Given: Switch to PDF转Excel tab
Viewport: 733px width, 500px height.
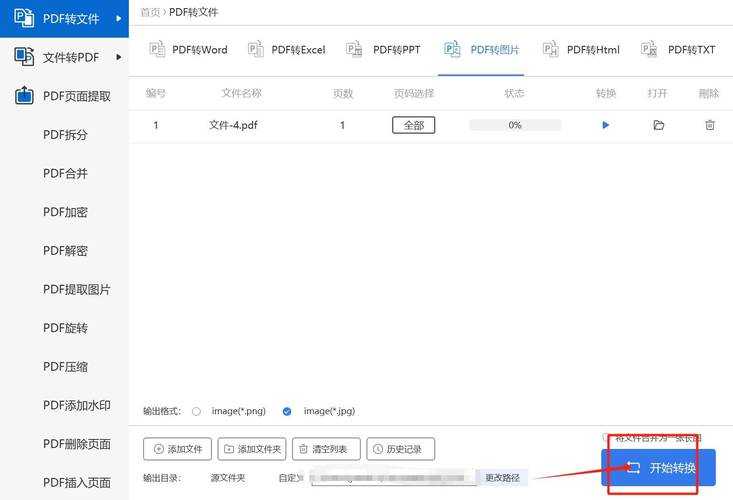Looking at the screenshot, I should pos(287,50).
